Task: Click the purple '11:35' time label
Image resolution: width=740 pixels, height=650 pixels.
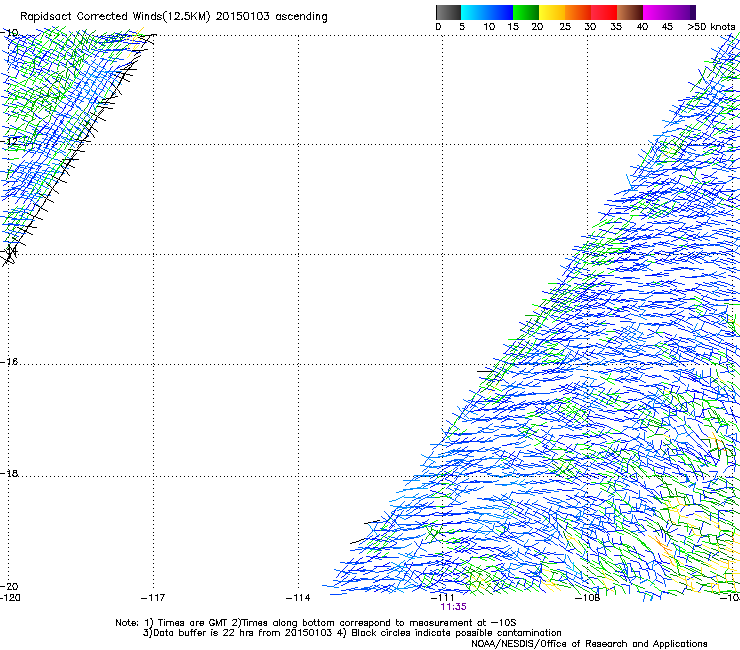Action: [x=453, y=607]
